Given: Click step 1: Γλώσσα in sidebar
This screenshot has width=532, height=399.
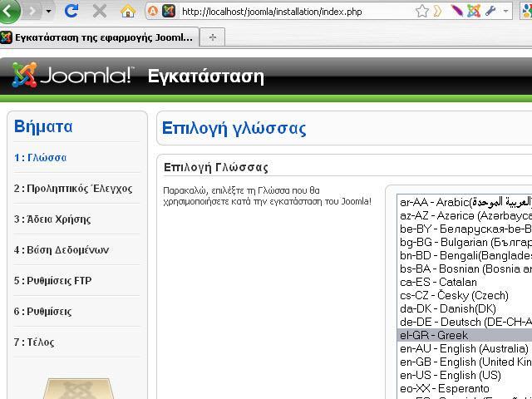Looking at the screenshot, I should click(40, 157).
